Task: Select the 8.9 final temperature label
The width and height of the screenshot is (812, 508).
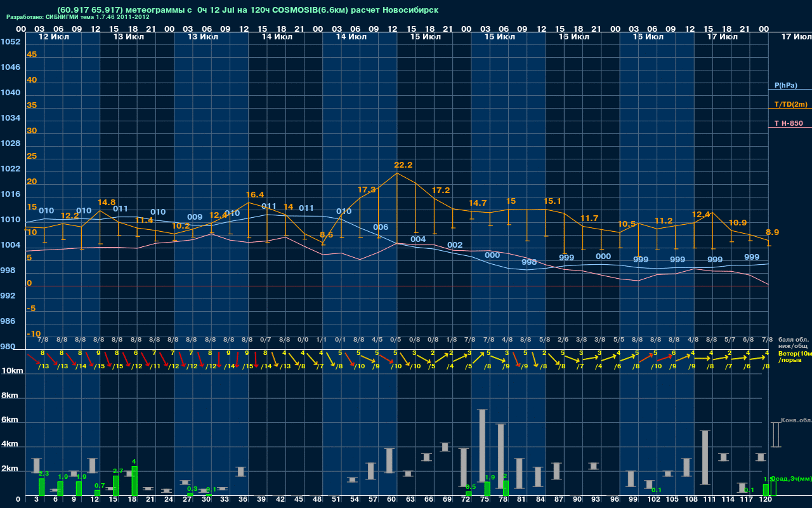Action: pyautogui.click(x=773, y=232)
